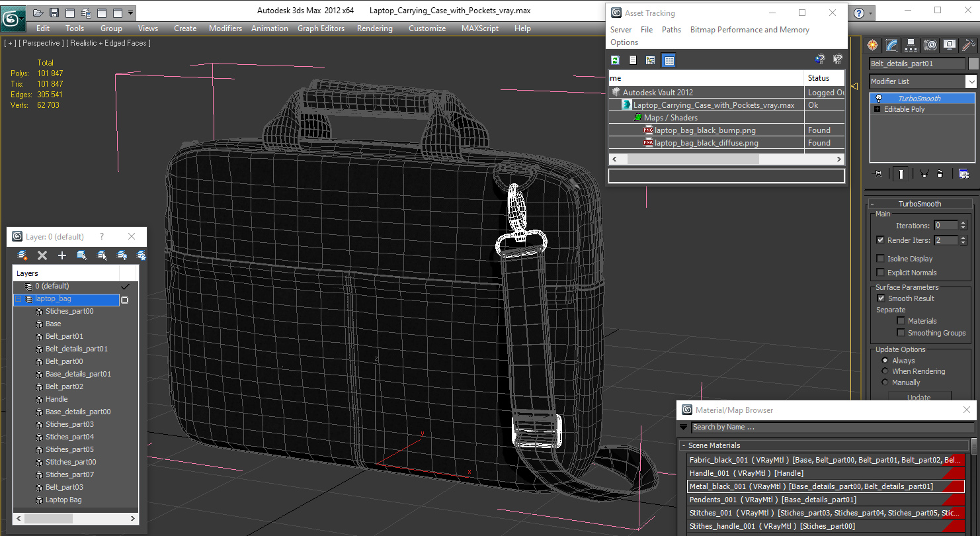Open the Modify command panel tab

(x=892, y=45)
